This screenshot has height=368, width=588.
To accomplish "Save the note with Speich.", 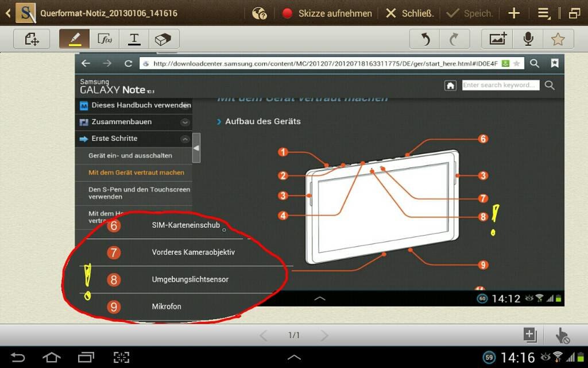I will point(469,14).
